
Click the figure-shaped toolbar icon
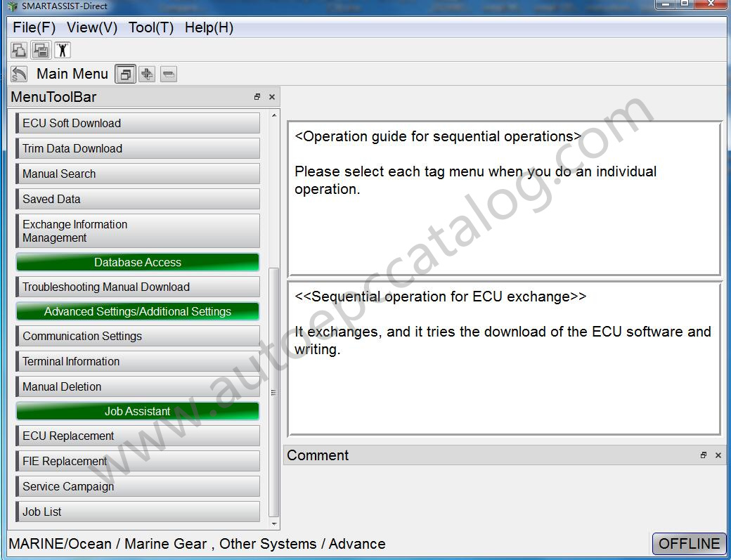tap(63, 50)
